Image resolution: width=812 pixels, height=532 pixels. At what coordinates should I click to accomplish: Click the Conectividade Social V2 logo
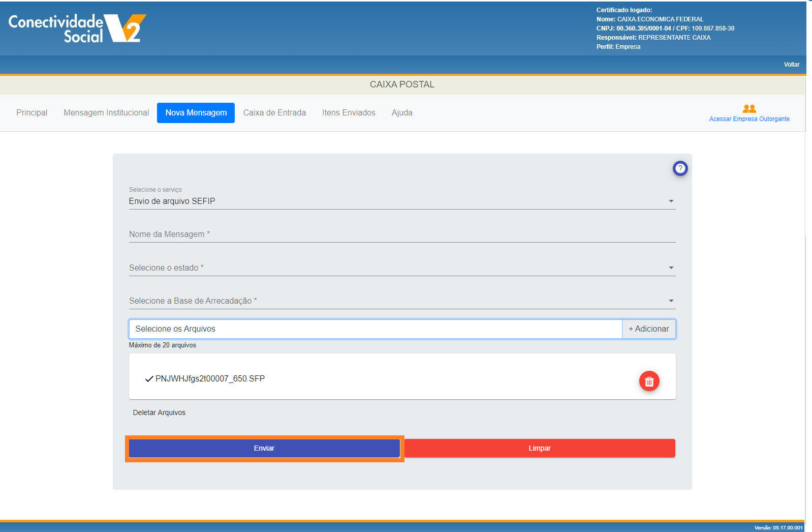point(77,28)
